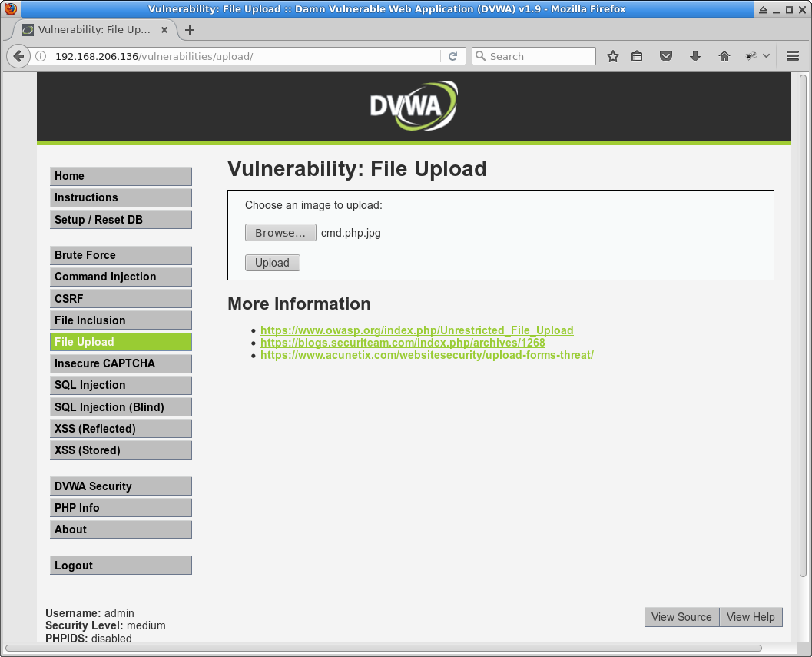
Task: Open the Instructions page
Action: coord(121,198)
